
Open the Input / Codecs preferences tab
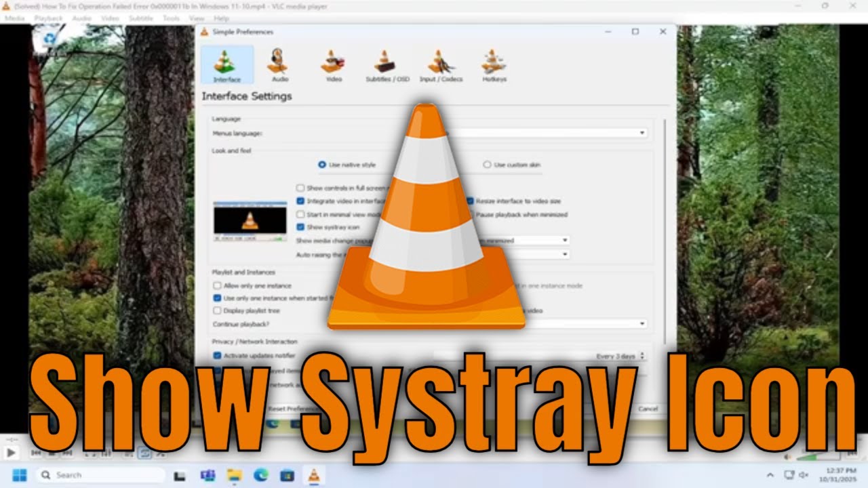tap(441, 65)
